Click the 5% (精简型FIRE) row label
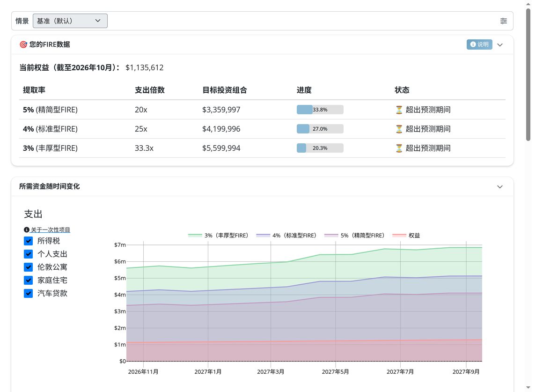543x392 pixels. [50, 110]
